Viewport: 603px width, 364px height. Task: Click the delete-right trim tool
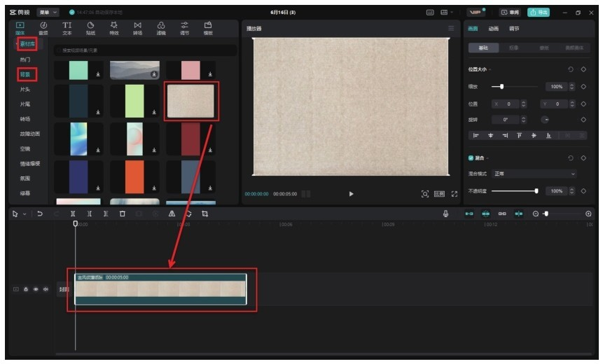coord(106,213)
